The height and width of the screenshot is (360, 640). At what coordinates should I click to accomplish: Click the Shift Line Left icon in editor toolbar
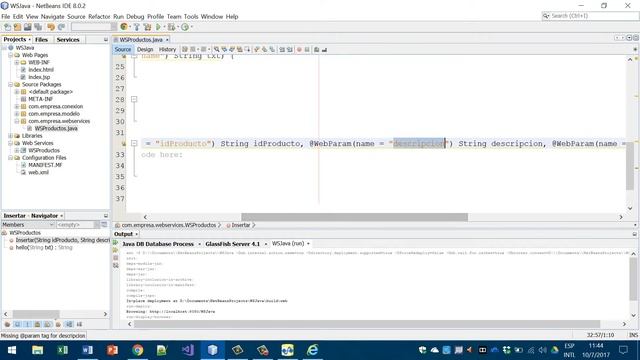point(282,49)
